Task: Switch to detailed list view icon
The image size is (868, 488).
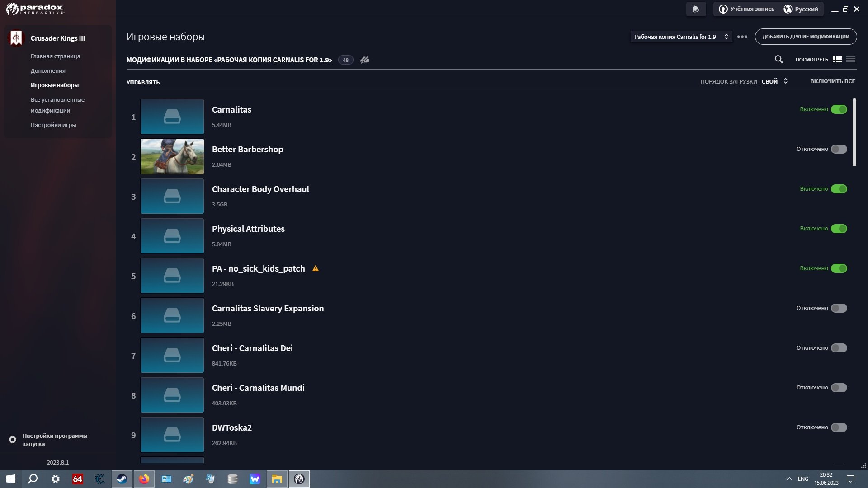Action: (837, 59)
